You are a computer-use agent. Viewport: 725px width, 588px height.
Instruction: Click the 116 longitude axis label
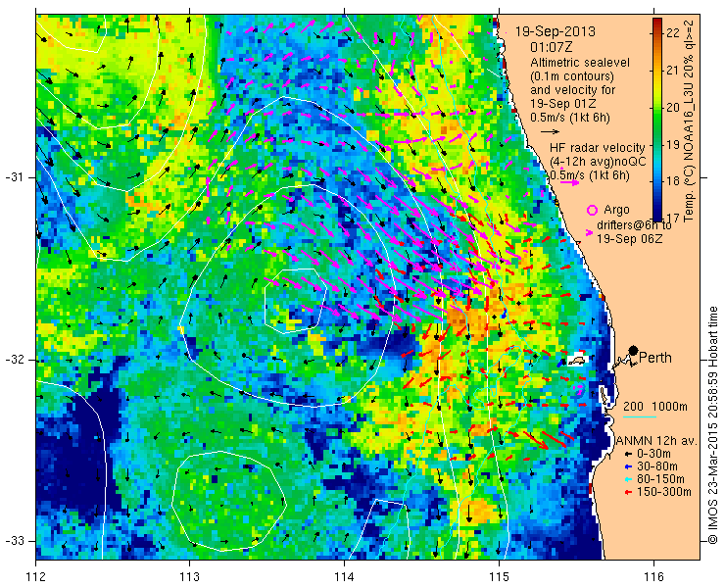tap(653, 577)
